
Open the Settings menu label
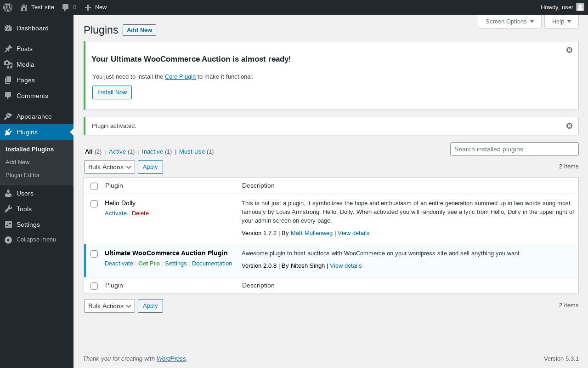coord(28,224)
